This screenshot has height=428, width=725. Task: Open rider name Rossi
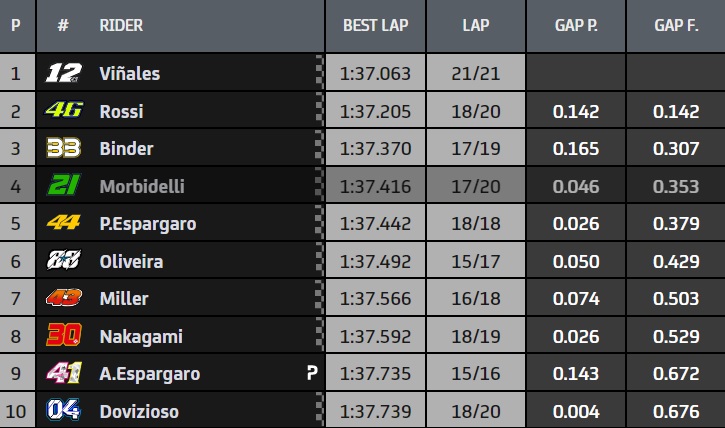pos(122,111)
